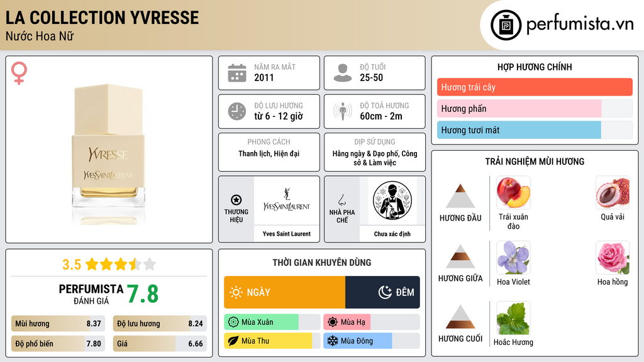The width and height of the screenshot is (644, 362).
Task: Click the longevity value từ 6 - 12 giờ
Action: tap(279, 116)
